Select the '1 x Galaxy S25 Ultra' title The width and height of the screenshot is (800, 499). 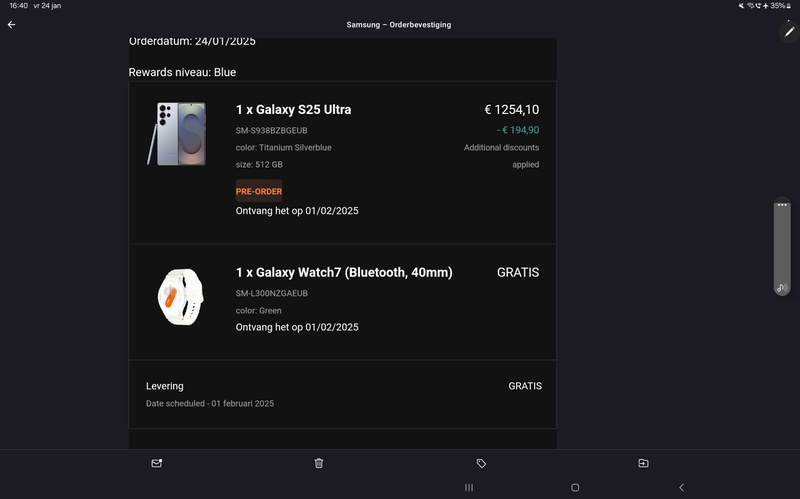tap(293, 110)
